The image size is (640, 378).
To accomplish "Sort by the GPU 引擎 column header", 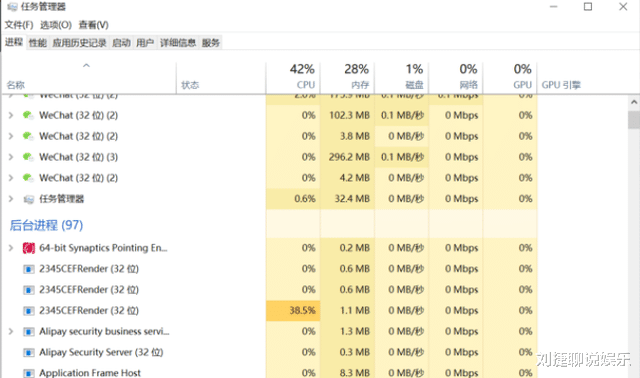I will pyautogui.click(x=561, y=85).
